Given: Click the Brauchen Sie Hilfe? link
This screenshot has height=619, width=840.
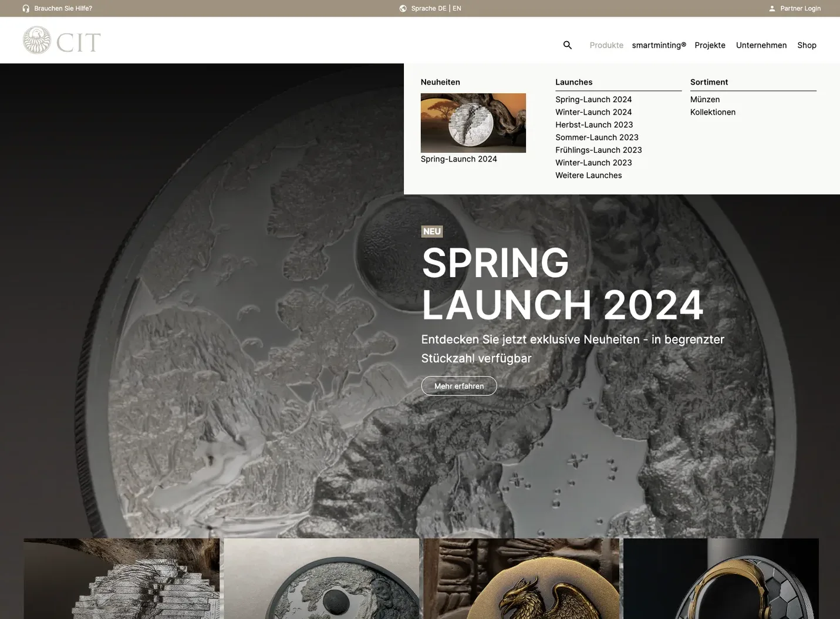Looking at the screenshot, I should (63, 8).
